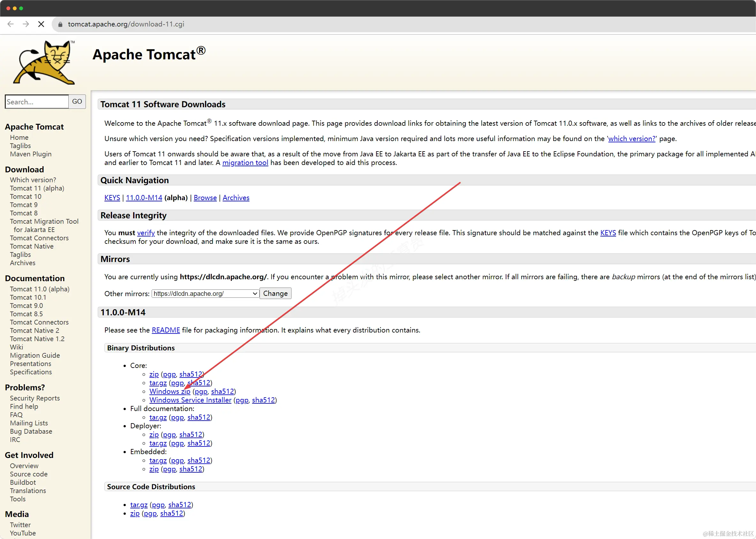
Task: Open Migration Guide link
Action: (35, 356)
